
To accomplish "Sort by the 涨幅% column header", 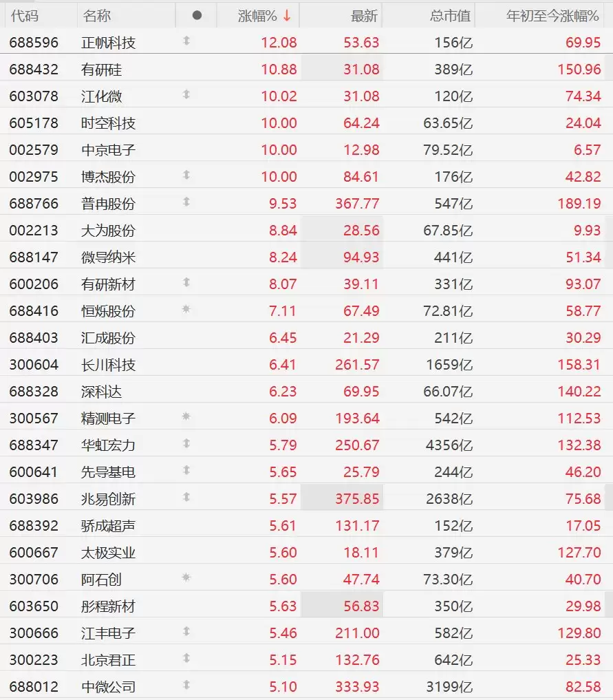I will pos(257,16).
